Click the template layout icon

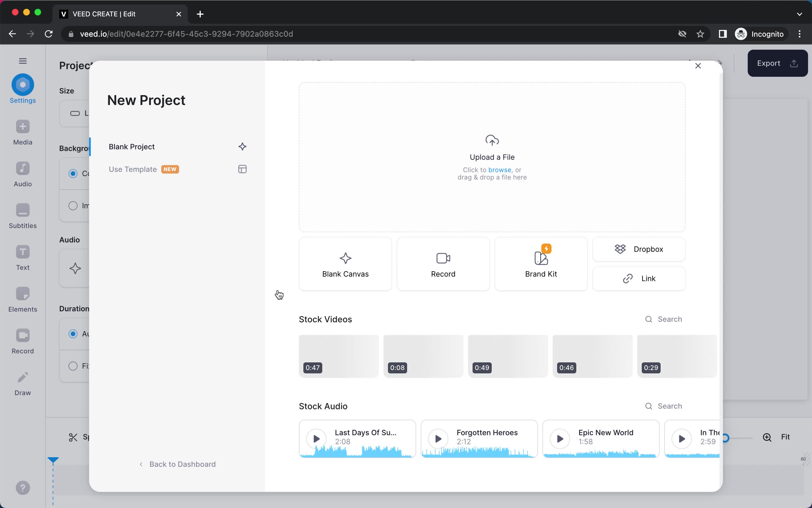(x=242, y=169)
